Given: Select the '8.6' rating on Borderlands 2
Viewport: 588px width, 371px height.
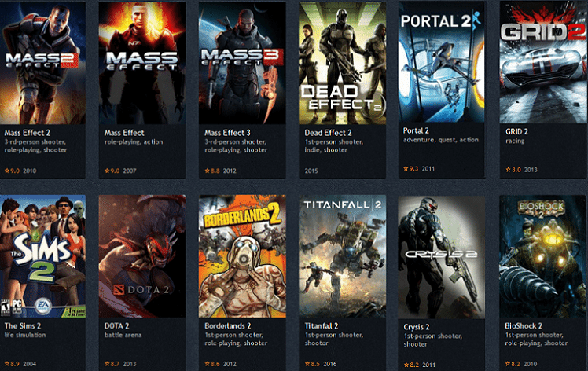Looking at the screenshot, I should (215, 364).
